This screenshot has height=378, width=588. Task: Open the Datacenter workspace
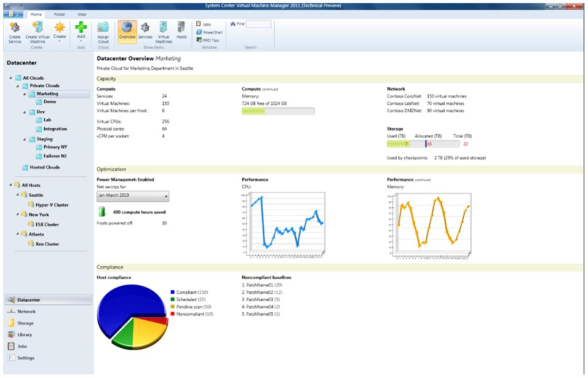click(49, 300)
